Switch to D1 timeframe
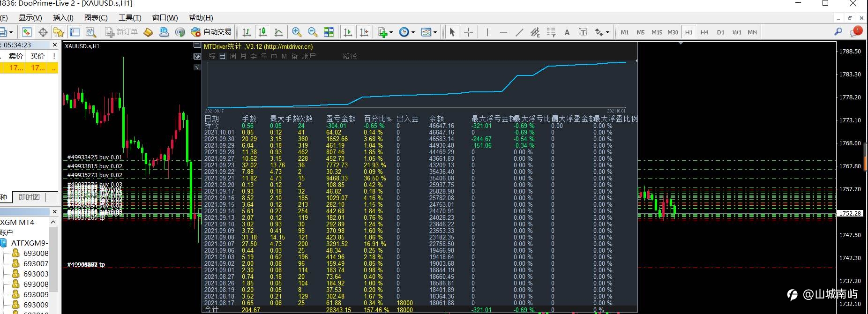Screen dimensions: 868x314 [x=721, y=32]
